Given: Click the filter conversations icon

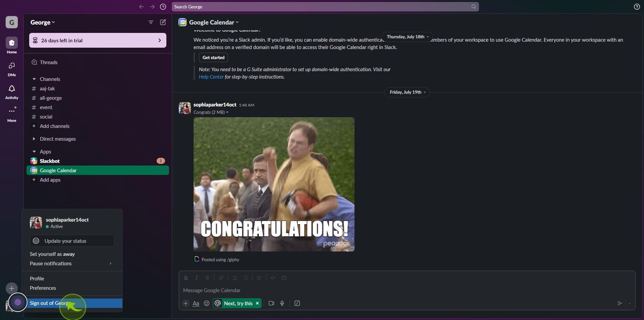Looking at the screenshot, I should [151, 22].
